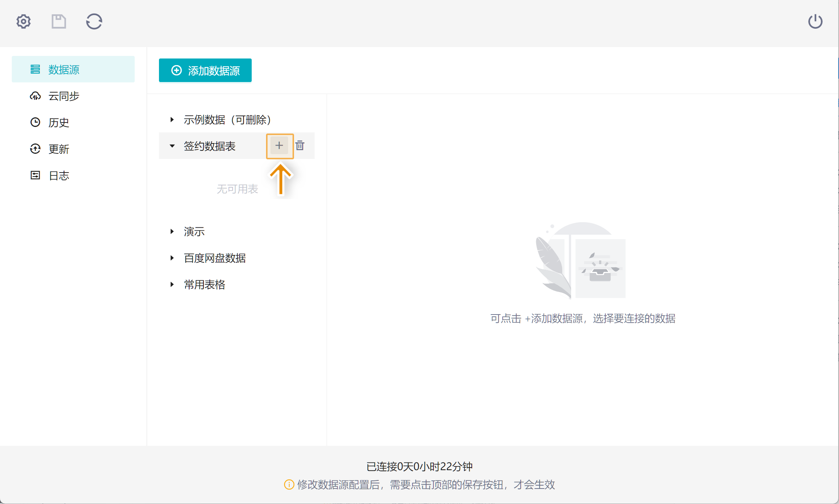This screenshot has height=504, width=839.
Task: Open the 日志 sidebar menu item
Action: (x=59, y=175)
